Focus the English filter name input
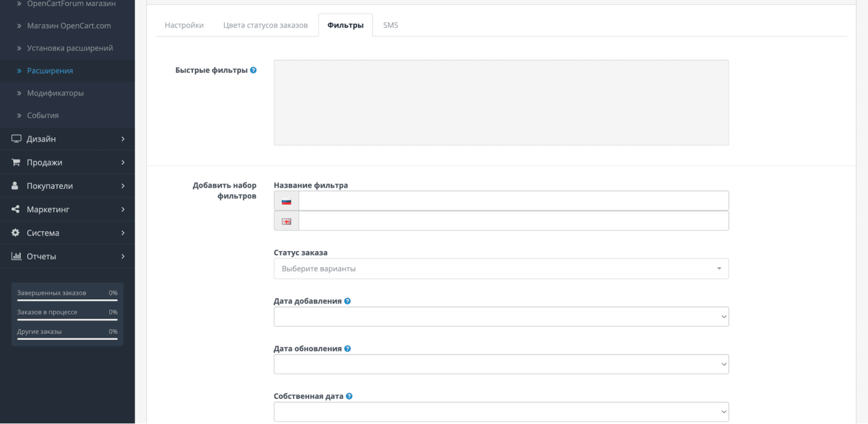The width and height of the screenshot is (868, 424). [x=514, y=221]
